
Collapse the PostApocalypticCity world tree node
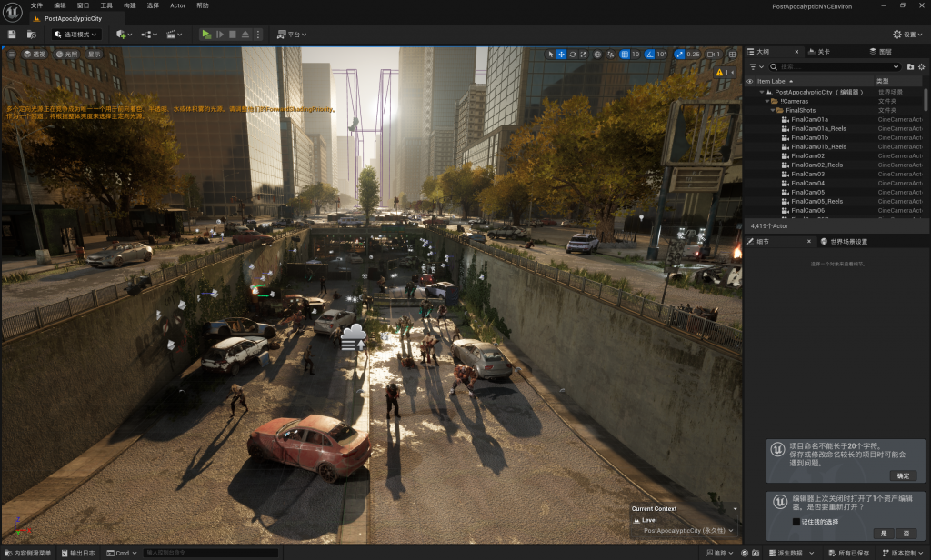[x=762, y=92]
